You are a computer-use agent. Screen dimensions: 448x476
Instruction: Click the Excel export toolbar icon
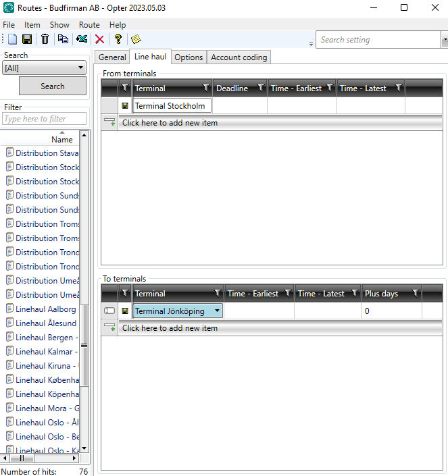82,39
